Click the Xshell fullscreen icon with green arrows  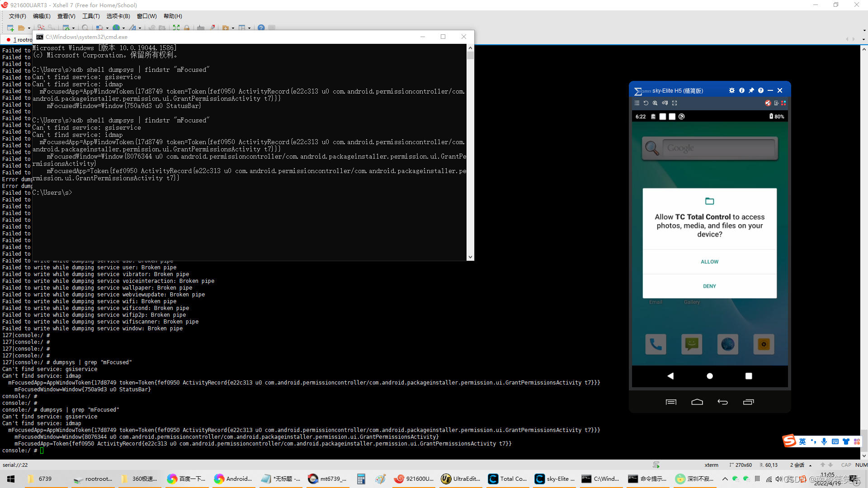point(176,28)
